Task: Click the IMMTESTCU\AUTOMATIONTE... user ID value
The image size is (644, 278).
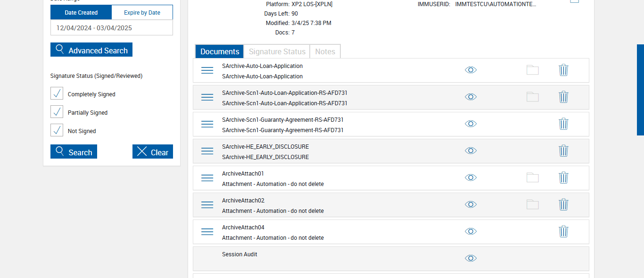Action: point(495,4)
